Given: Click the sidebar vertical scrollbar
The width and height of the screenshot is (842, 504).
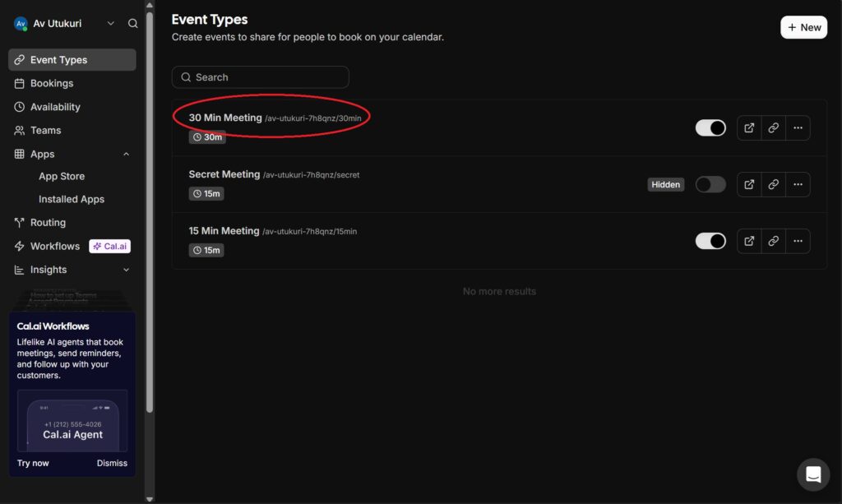Looking at the screenshot, I should (x=149, y=206).
